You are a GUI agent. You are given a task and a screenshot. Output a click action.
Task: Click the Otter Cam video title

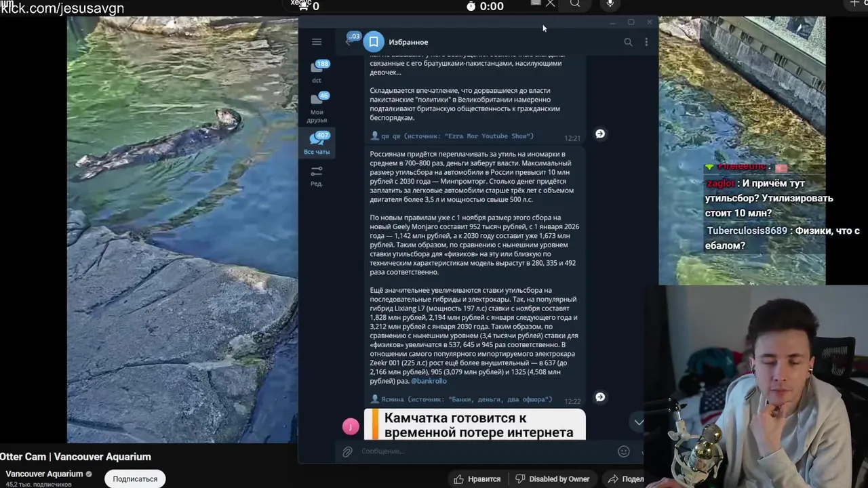[75, 457]
